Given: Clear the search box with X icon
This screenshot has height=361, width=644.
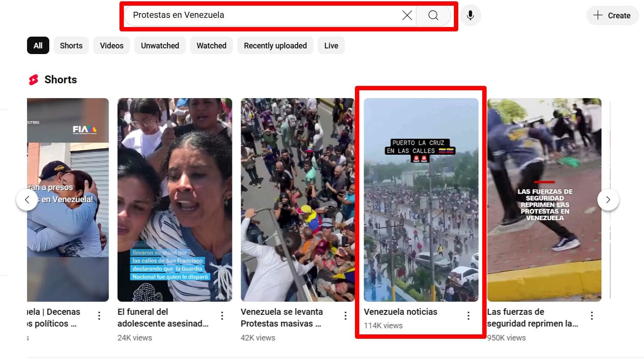Looking at the screenshot, I should pyautogui.click(x=407, y=15).
